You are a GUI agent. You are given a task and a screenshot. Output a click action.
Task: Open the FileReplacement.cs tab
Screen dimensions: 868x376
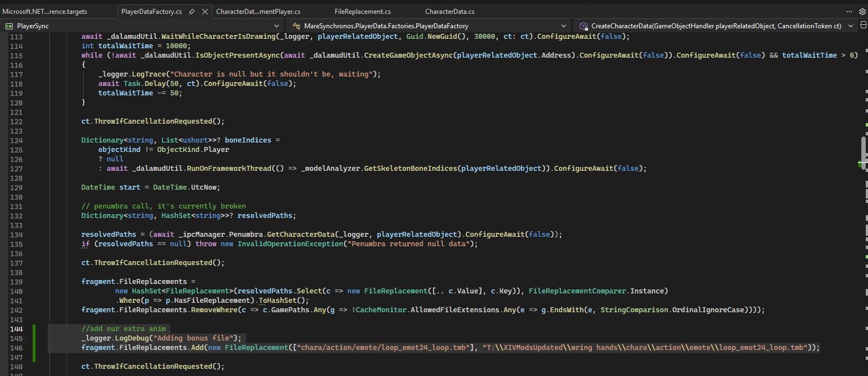click(x=362, y=12)
